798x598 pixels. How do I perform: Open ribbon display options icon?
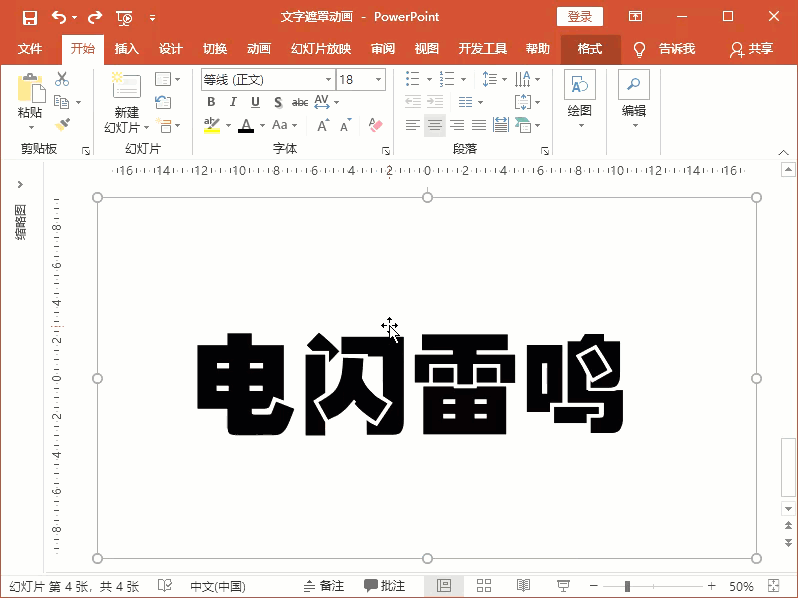tap(635, 16)
